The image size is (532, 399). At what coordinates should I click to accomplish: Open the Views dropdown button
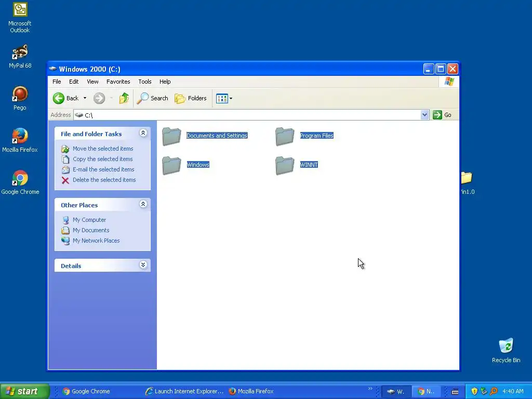[x=224, y=98]
